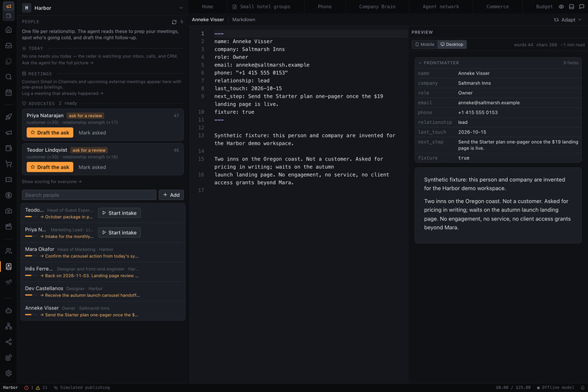Start intake for the Priya N... row
This screenshot has height=392, width=588.
point(119,233)
